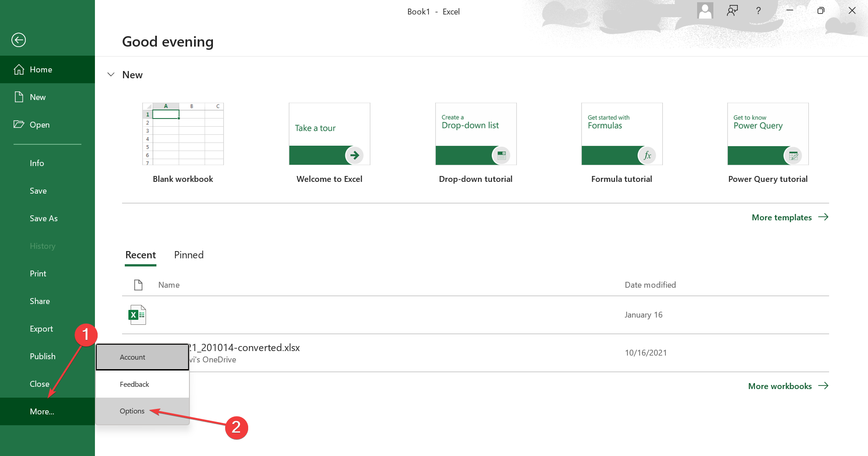
Task: Open the 201014-converted.xlsx recent file
Action: coord(476,353)
